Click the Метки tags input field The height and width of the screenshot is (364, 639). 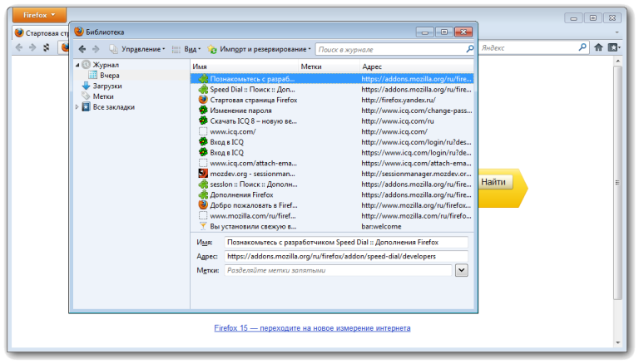pyautogui.click(x=339, y=270)
